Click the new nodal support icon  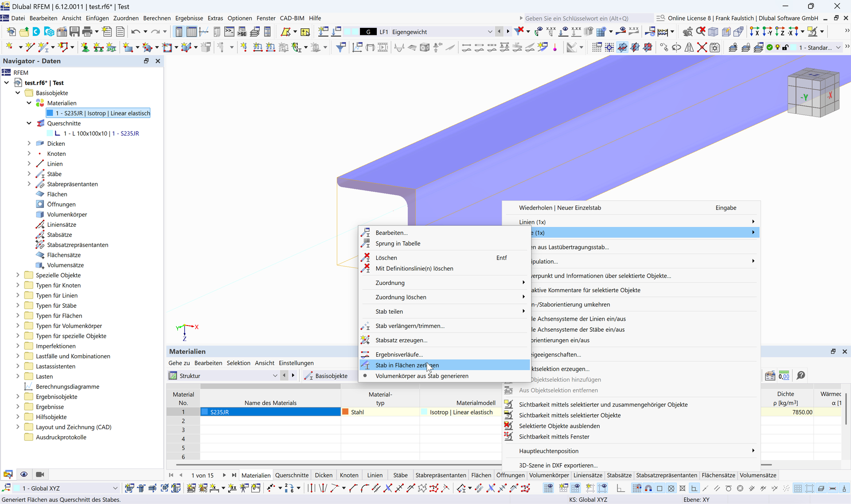click(x=85, y=47)
